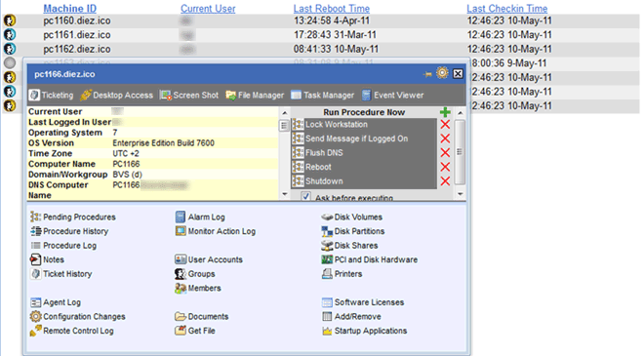644x356 pixels.
Task: Remove the Lock Workstation procedure
Action: coord(445,125)
